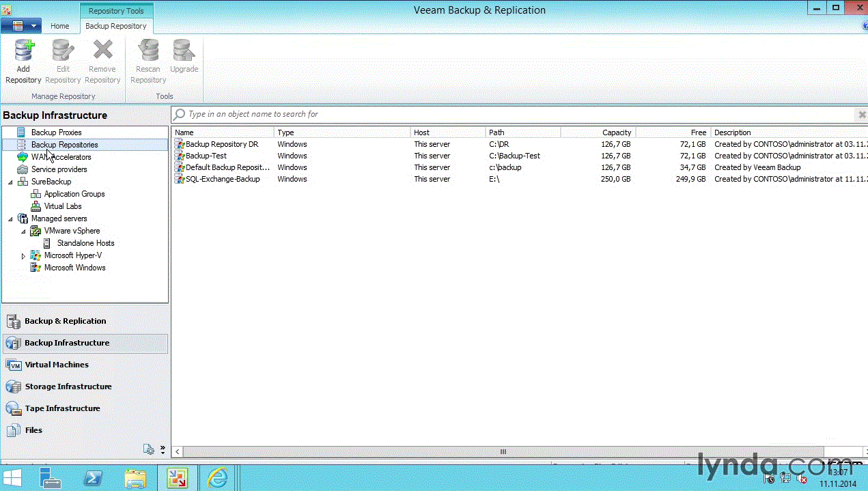Open the Virtual Machines view
The width and height of the screenshot is (868, 491).
click(85, 365)
